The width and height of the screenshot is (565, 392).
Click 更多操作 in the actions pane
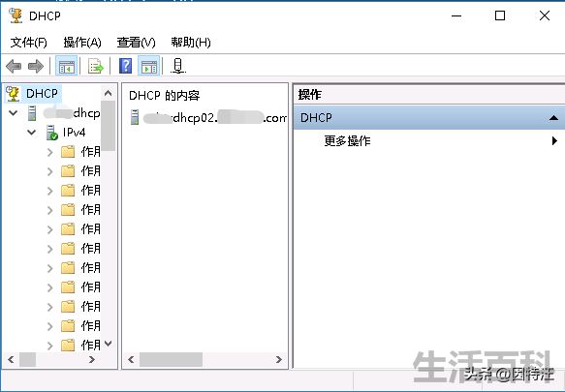click(x=347, y=140)
